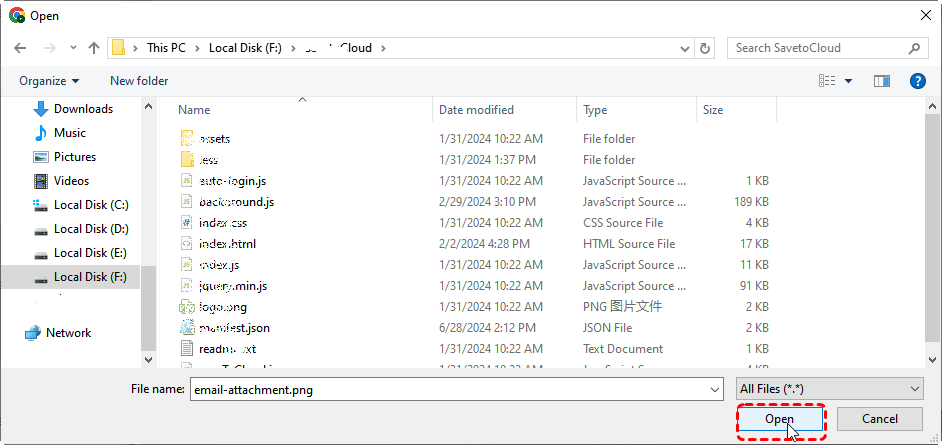Expand the All Files type dropdown
Viewport: 942px width, 445px height.
click(829, 388)
